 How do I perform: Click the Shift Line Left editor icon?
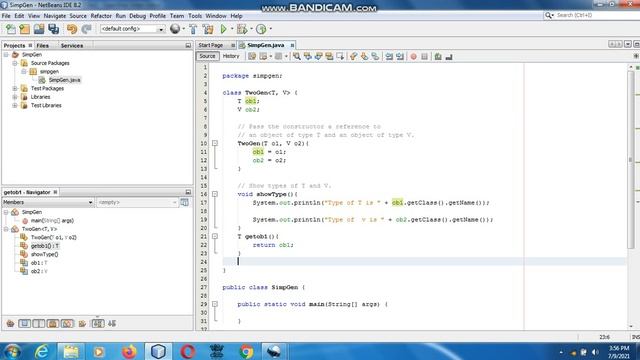tap(389, 56)
